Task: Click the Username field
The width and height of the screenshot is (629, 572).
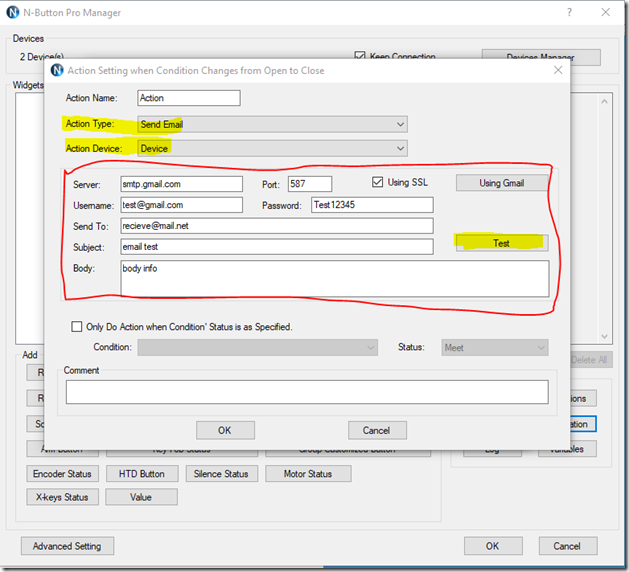Action: [181, 205]
